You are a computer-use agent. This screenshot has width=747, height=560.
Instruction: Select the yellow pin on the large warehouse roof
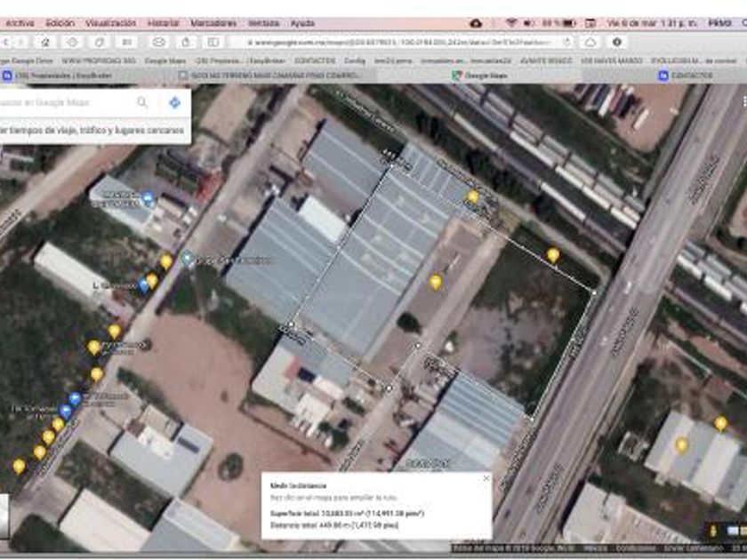click(x=473, y=197)
